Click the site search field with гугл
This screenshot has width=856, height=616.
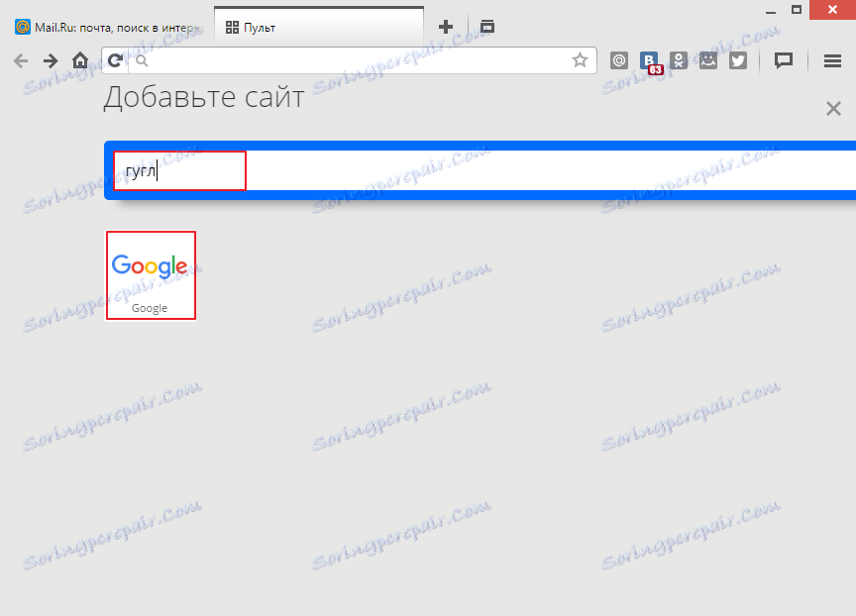[x=485, y=170]
